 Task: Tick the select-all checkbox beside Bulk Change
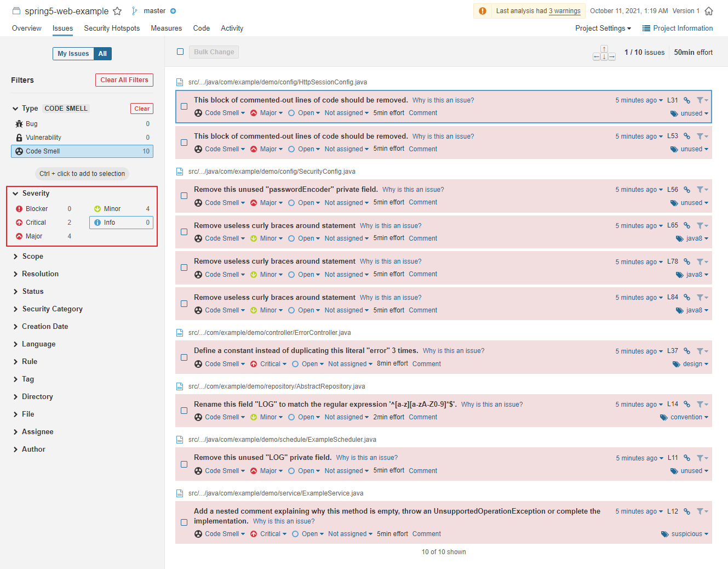180,52
